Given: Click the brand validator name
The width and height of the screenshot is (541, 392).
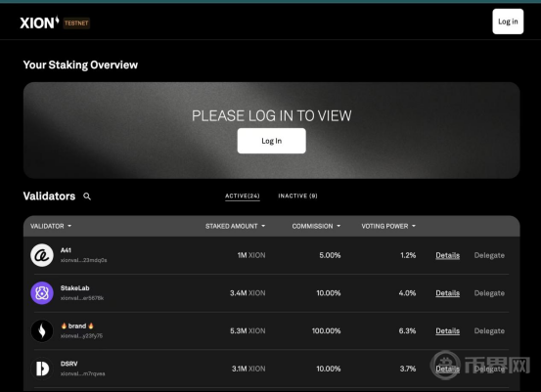Looking at the screenshot, I should tap(77, 326).
